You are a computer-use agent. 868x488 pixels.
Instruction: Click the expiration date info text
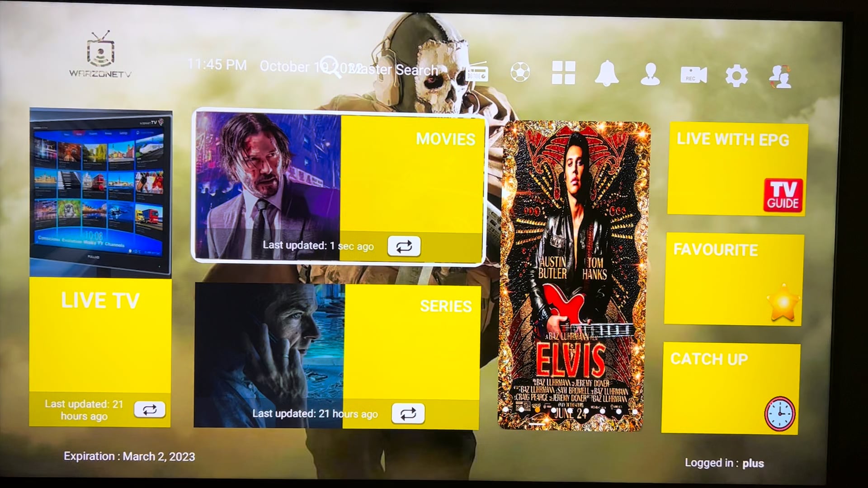point(128,456)
